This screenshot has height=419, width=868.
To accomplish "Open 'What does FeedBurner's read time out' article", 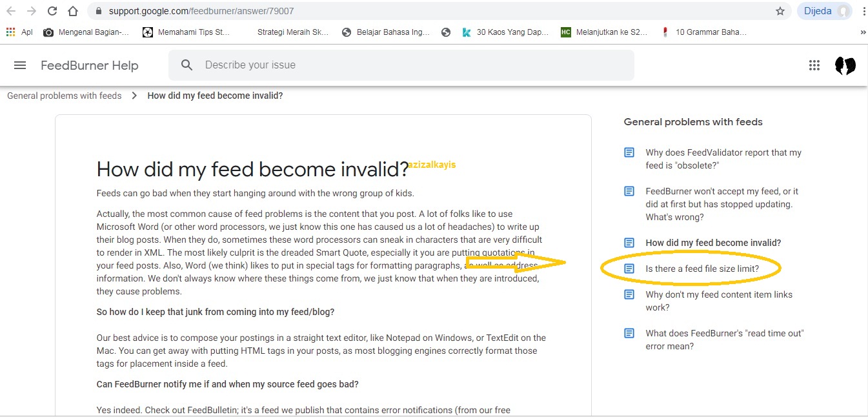I will click(725, 340).
